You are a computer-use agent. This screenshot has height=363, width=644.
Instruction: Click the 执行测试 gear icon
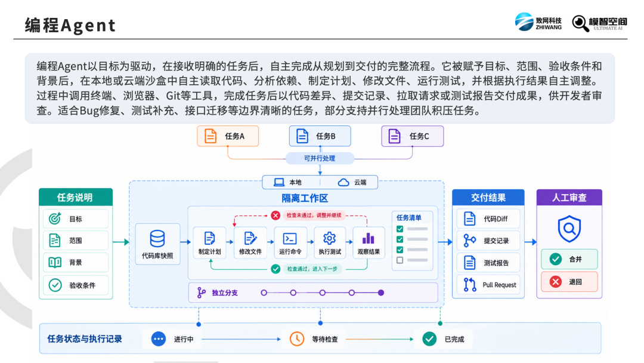tap(329, 238)
